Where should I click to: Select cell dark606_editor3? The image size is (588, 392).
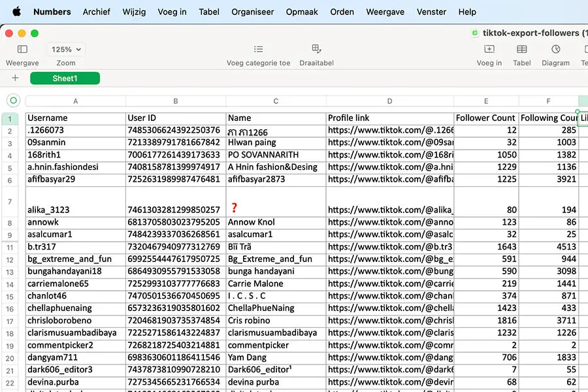[x=75, y=370]
